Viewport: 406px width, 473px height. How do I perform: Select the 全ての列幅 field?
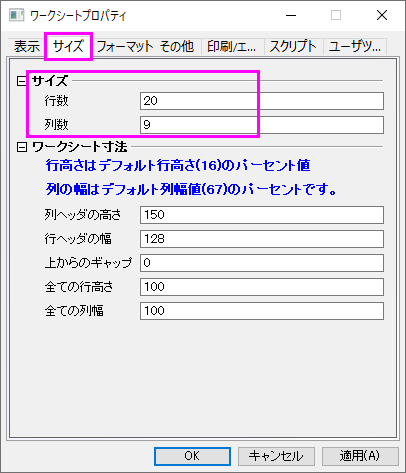262,311
